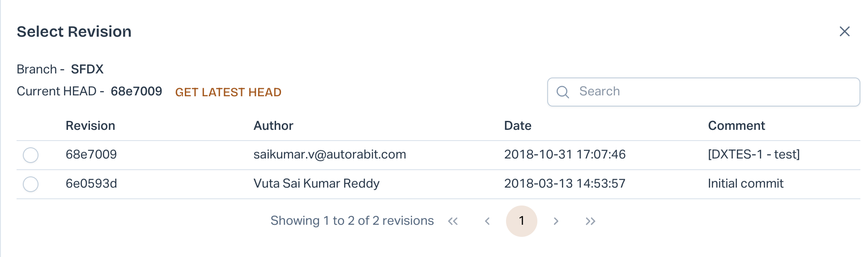Click the Comment column header
868x257 pixels.
click(736, 126)
